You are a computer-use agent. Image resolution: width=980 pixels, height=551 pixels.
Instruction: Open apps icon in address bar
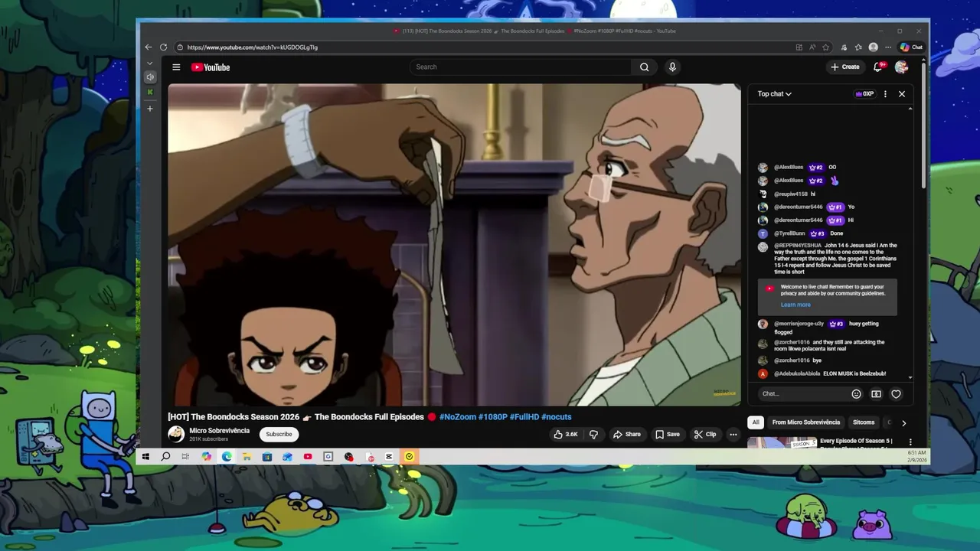(799, 47)
